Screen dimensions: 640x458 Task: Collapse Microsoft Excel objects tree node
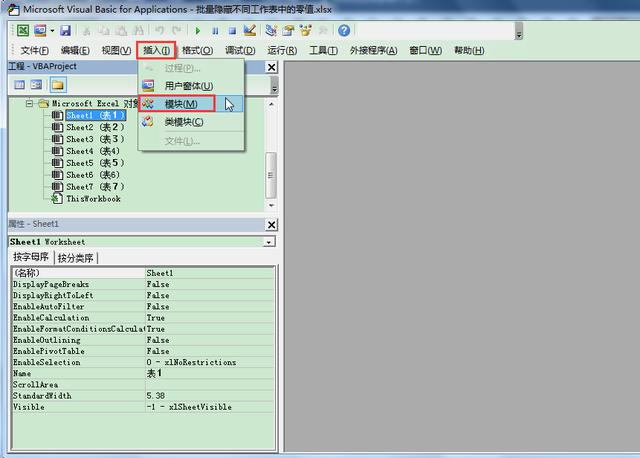click(29, 103)
